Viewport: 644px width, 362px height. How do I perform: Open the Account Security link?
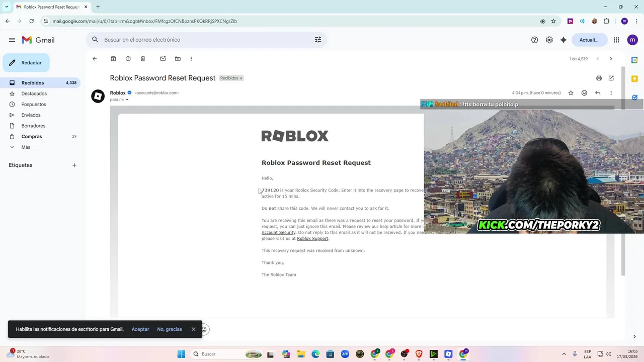click(x=279, y=233)
